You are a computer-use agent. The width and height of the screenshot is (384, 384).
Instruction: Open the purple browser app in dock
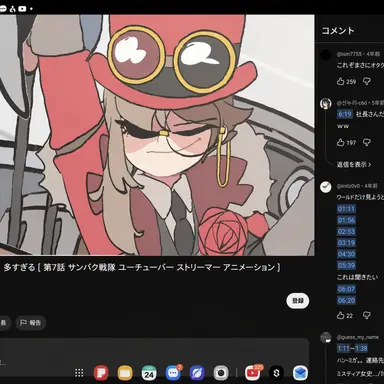[x=197, y=373]
